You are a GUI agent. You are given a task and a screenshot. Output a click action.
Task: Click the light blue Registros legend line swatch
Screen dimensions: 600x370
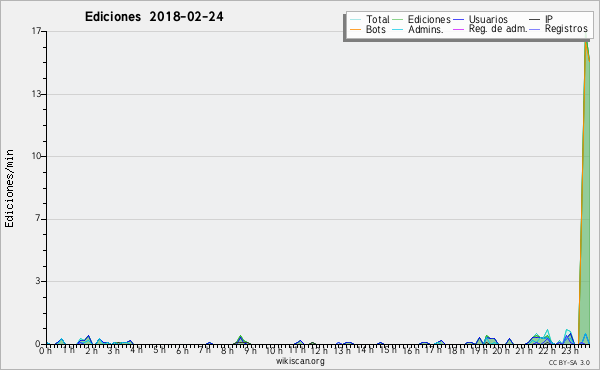[535, 29]
